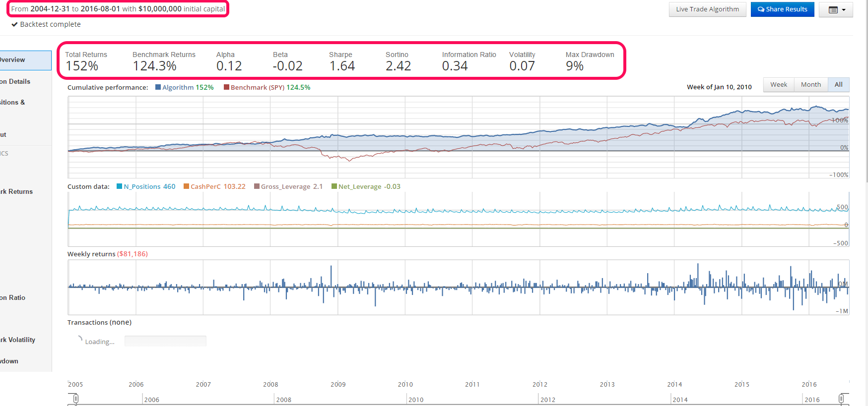Click the Backtest complete checkmark icon
This screenshot has width=868, height=406.
click(15, 24)
